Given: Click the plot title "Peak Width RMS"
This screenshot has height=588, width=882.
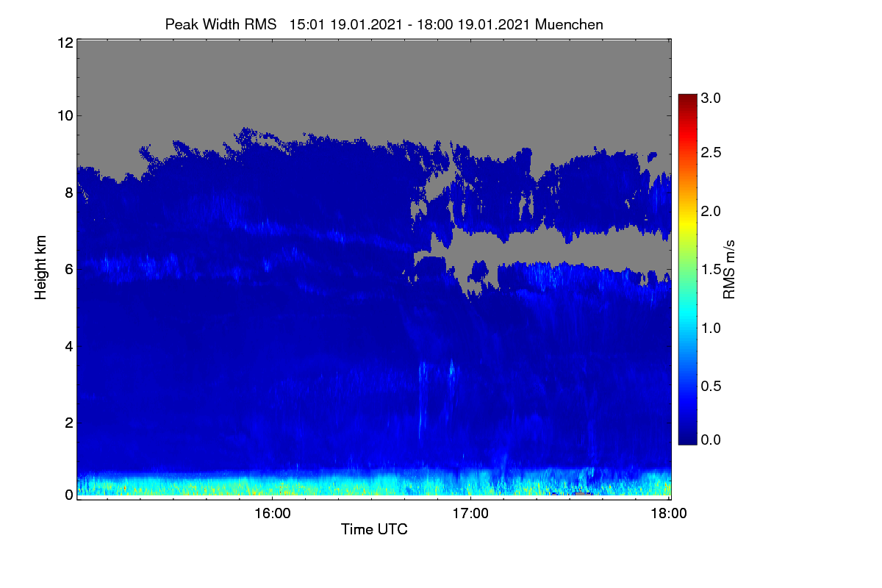Looking at the screenshot, I should point(220,24).
